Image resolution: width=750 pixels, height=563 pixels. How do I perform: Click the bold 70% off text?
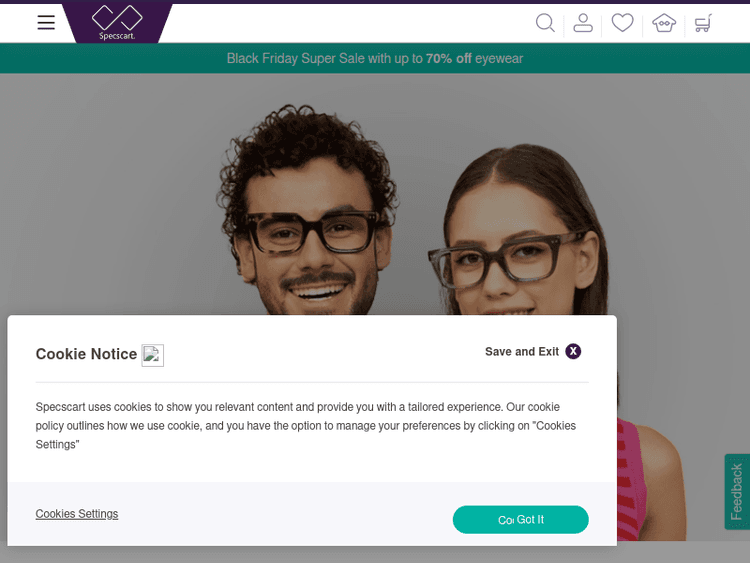coord(449,58)
